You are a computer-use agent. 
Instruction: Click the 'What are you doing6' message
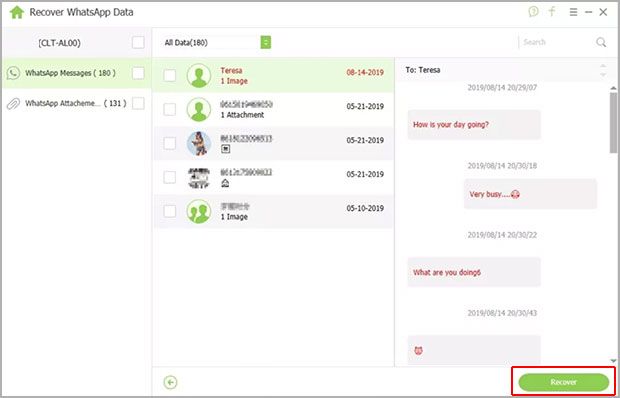click(x=474, y=272)
